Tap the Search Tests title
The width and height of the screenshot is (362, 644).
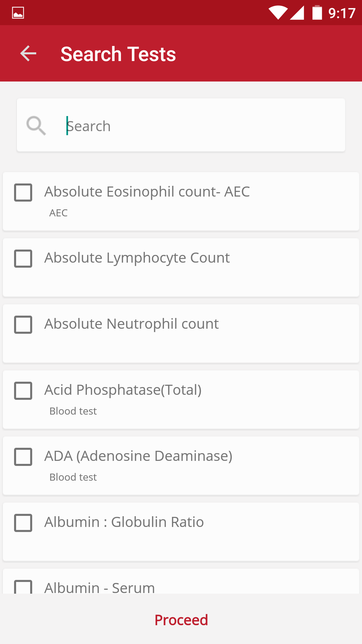coord(118,54)
